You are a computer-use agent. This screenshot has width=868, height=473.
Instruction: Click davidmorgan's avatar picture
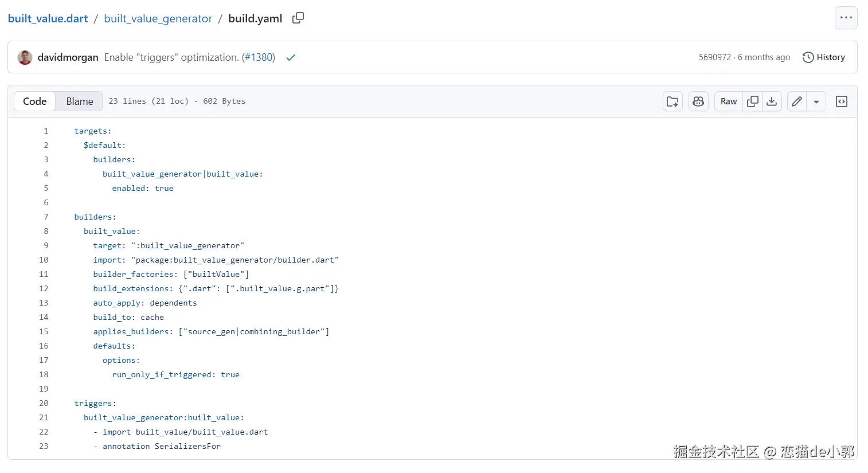pyautogui.click(x=25, y=57)
